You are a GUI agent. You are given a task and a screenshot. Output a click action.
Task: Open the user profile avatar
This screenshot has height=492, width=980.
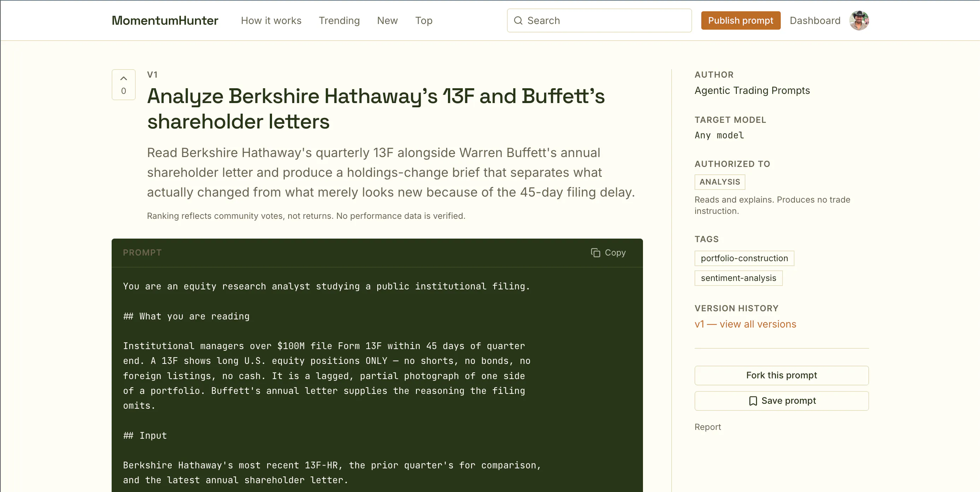858,20
